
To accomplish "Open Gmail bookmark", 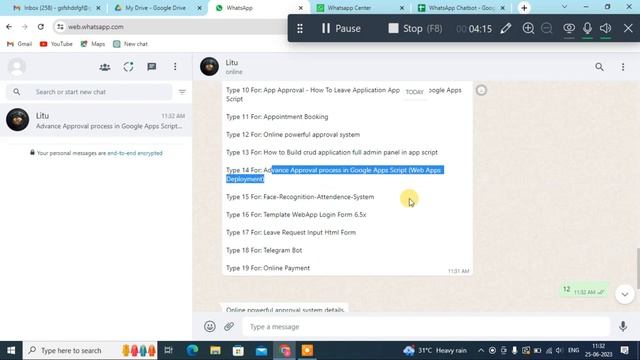I will (20, 44).
